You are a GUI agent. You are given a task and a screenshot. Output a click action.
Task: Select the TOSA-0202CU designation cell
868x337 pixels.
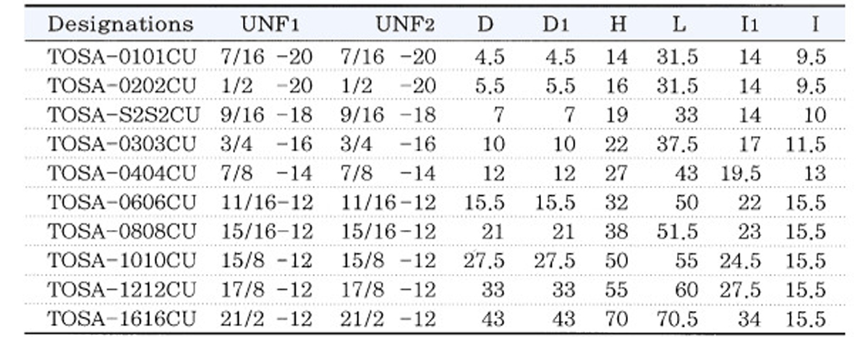(122, 86)
